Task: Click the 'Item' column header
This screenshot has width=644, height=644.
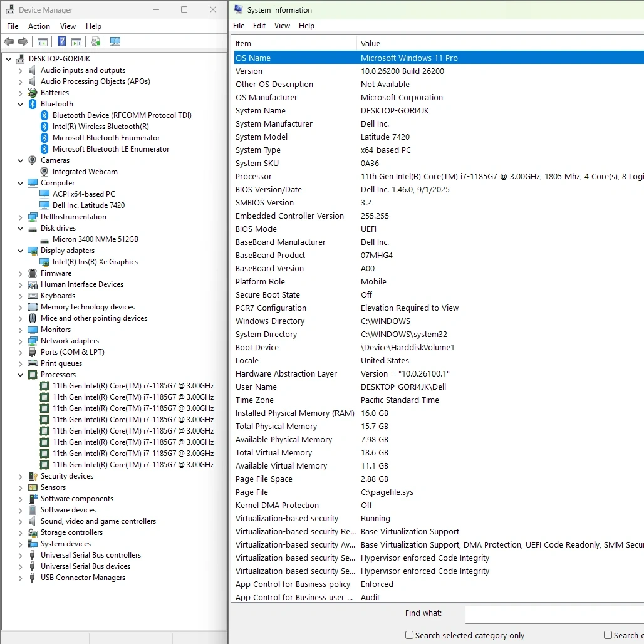Action: [243, 43]
